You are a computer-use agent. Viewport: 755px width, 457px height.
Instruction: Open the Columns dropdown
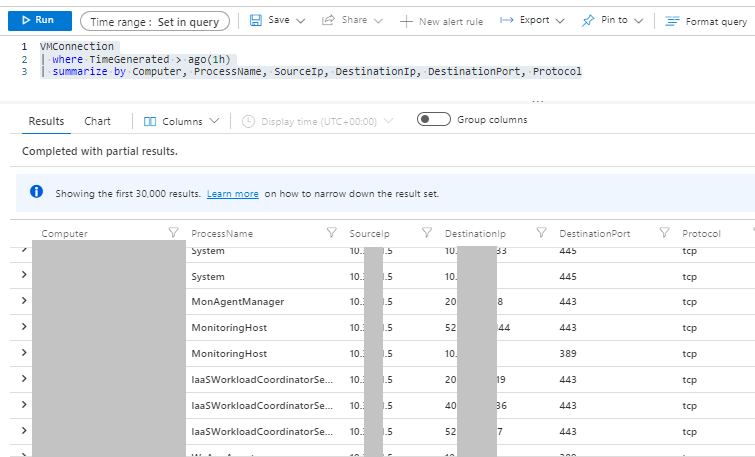(x=181, y=121)
